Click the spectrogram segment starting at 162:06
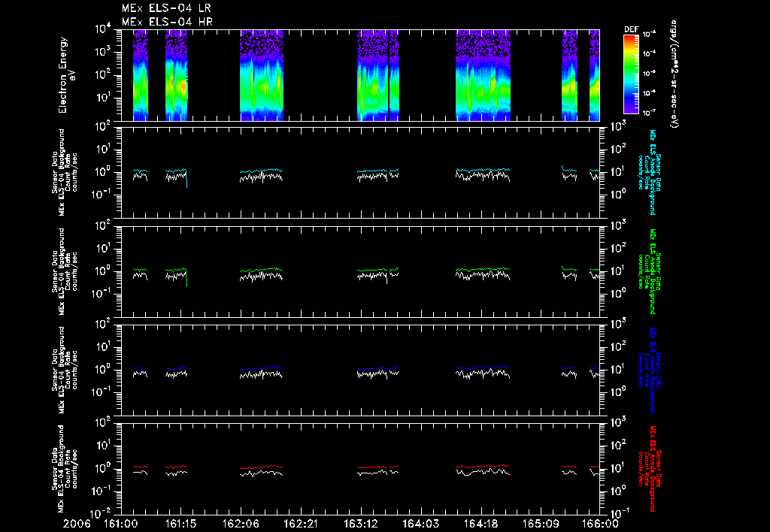Viewport: 770px width, 532px height. click(262, 75)
